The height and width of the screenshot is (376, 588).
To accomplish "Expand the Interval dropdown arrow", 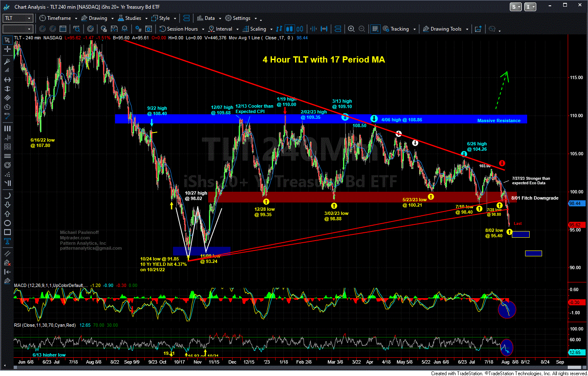I will pyautogui.click(x=237, y=29).
